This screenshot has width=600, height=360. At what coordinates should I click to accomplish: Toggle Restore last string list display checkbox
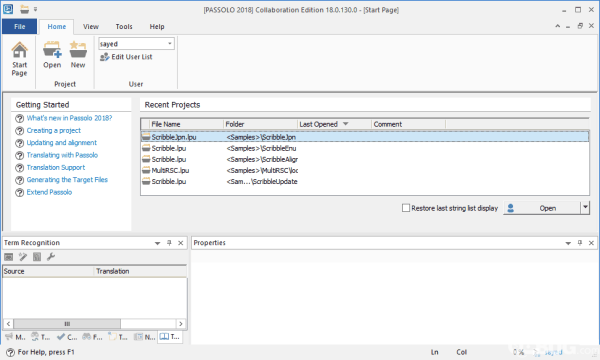coord(406,208)
